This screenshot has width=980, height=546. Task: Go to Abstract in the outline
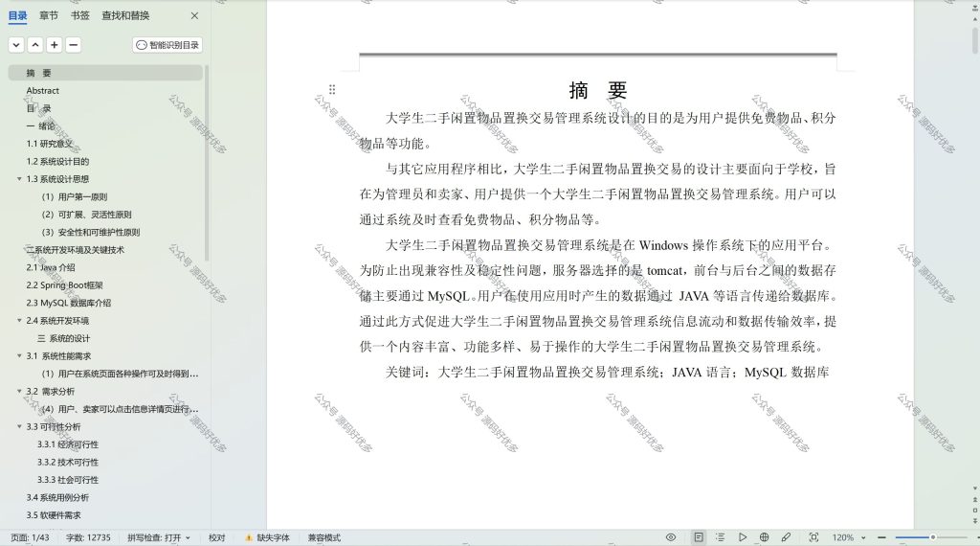[x=42, y=91]
